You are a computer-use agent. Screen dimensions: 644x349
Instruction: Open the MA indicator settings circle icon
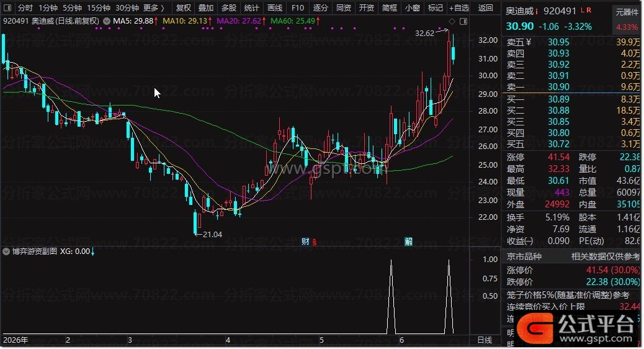click(107, 21)
